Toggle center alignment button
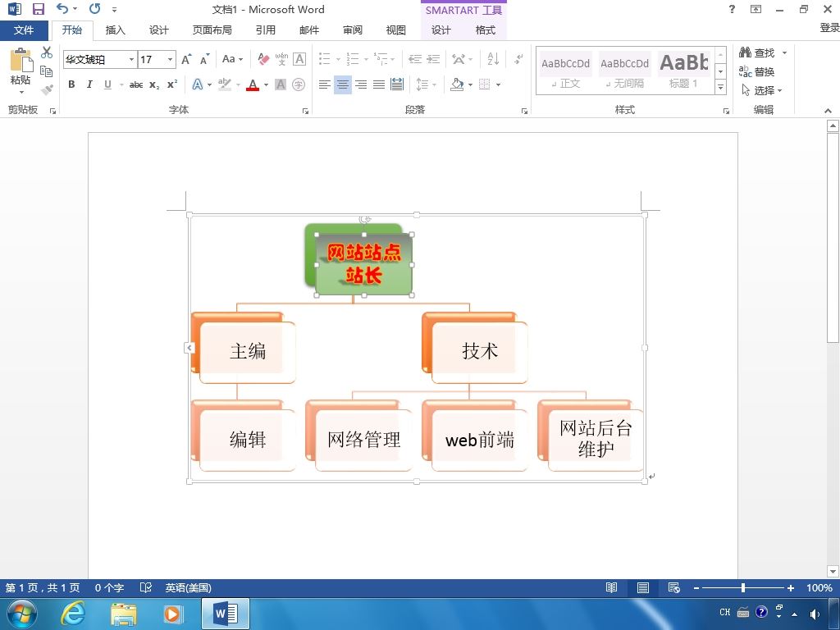This screenshot has width=840, height=630. click(343, 84)
